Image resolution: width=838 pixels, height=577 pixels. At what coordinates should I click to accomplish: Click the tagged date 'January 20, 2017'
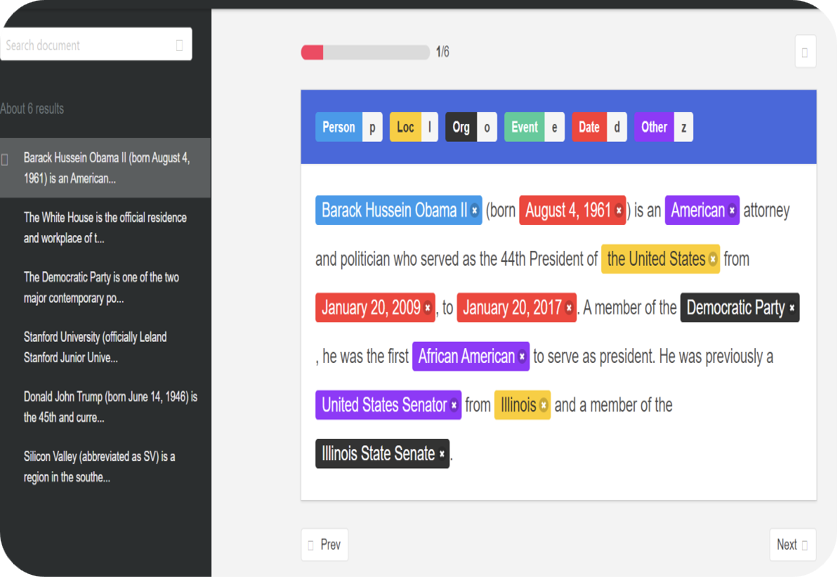[512, 308]
